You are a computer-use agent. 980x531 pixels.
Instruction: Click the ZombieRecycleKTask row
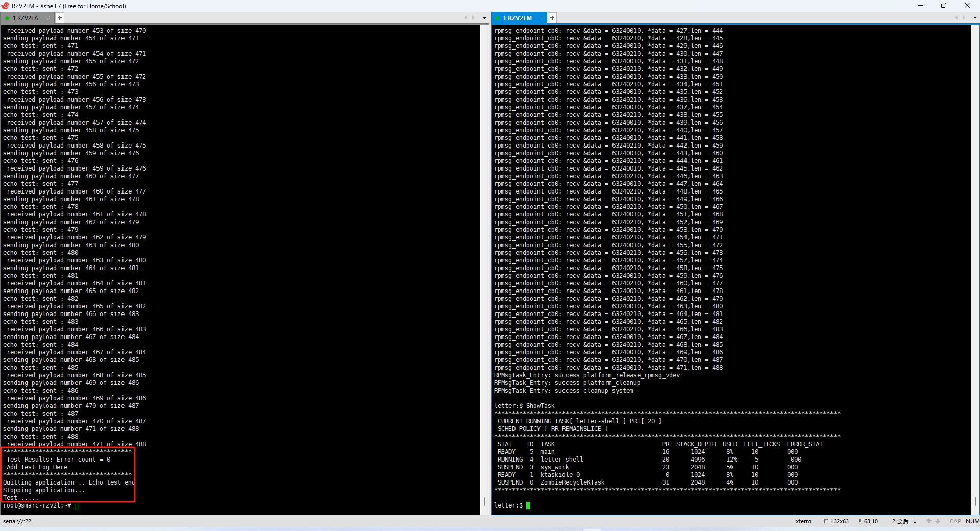point(648,482)
